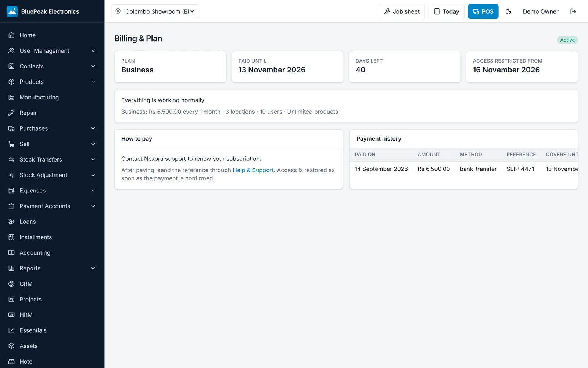
Task: Open the Sell menu item
Action: [x=52, y=144]
